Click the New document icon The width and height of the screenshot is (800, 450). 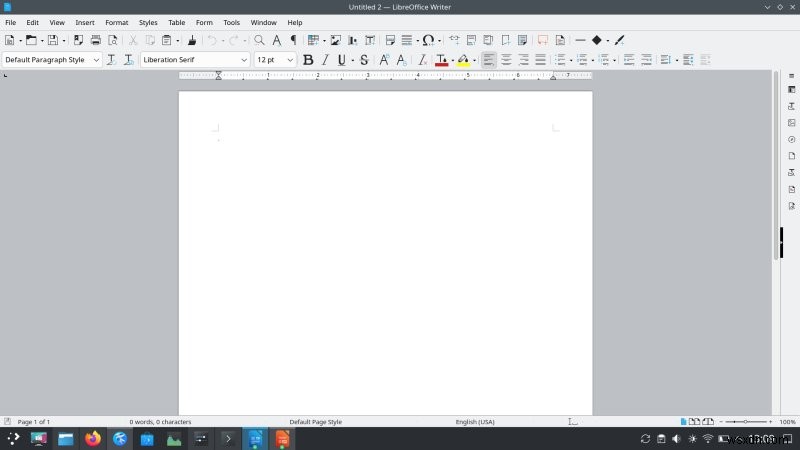click(x=9, y=40)
